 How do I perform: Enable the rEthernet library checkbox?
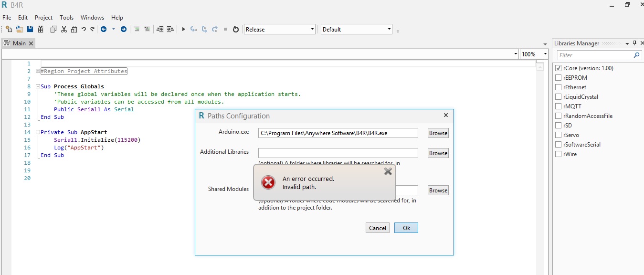[x=559, y=87]
